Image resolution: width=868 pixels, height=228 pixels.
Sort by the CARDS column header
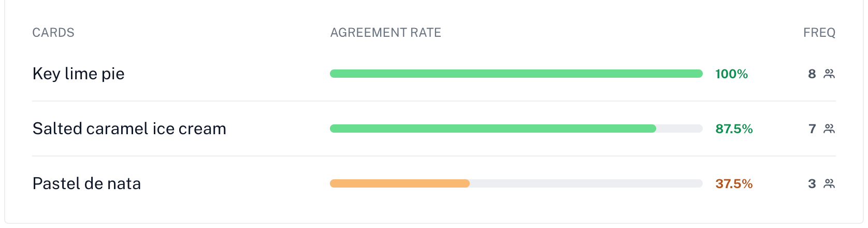(53, 33)
